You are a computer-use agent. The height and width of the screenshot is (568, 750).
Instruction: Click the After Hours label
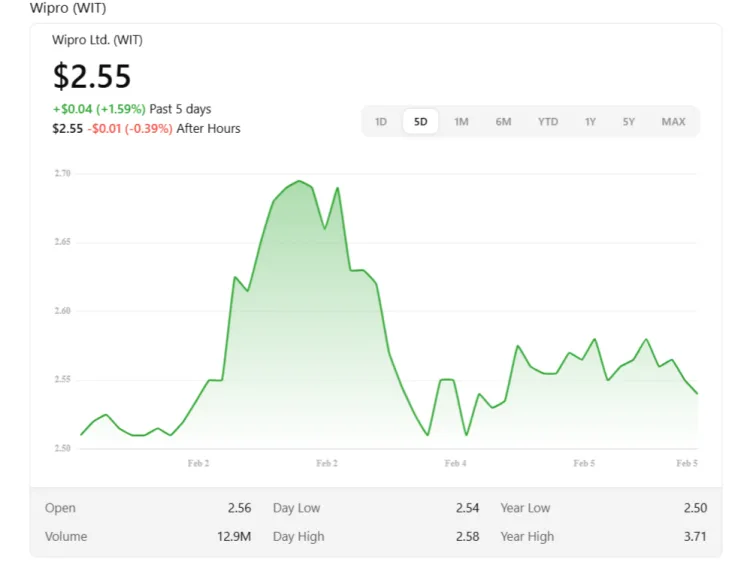209,129
